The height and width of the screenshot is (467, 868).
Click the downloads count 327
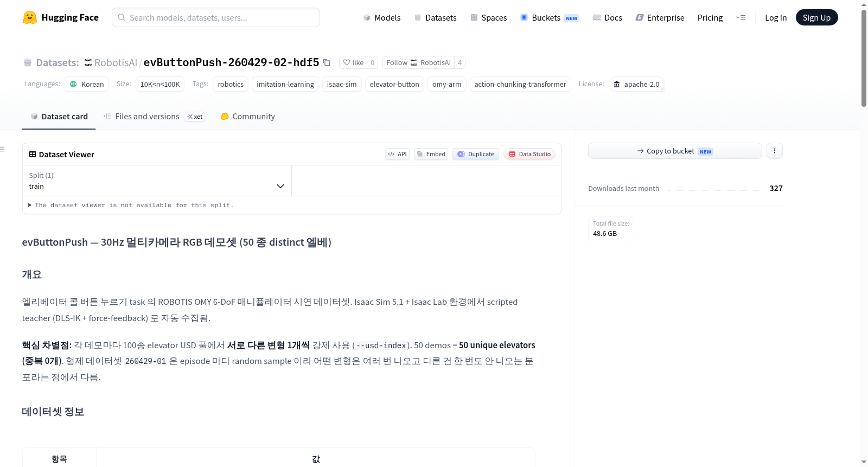tap(776, 188)
